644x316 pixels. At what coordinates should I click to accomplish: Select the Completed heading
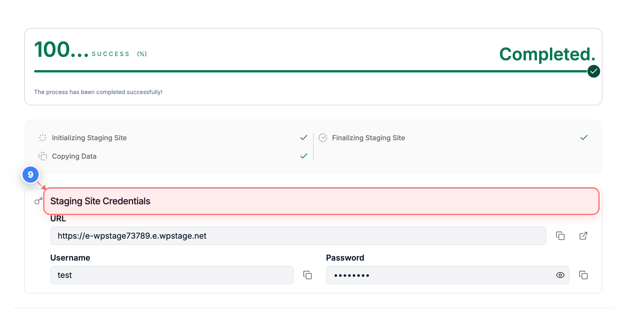[547, 53]
